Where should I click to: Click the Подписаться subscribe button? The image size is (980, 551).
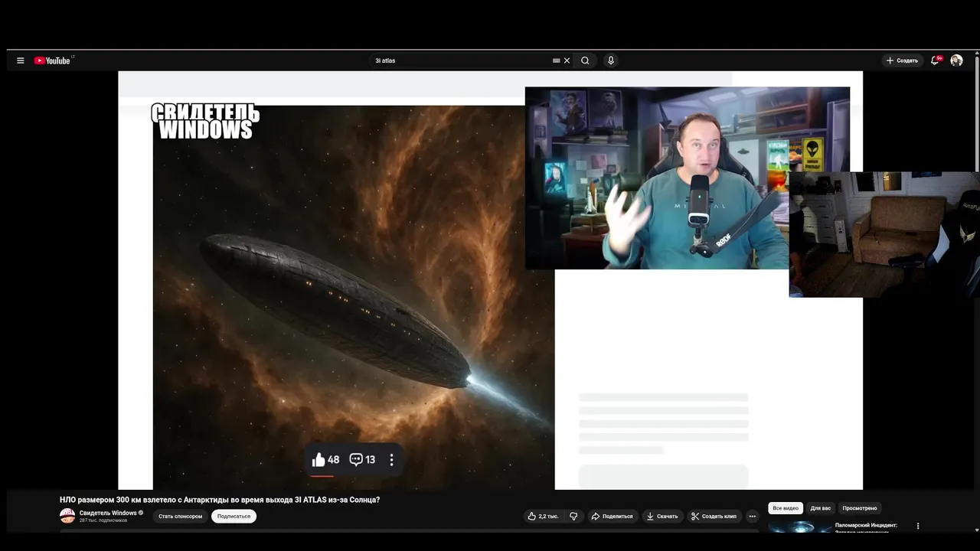tap(234, 517)
